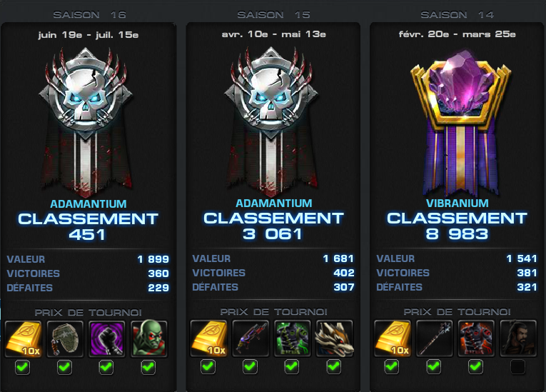Image resolution: width=546 pixels, height=392 pixels.
Task: Click the Saison 16 Adamantium skull medal
Action: coord(86,122)
